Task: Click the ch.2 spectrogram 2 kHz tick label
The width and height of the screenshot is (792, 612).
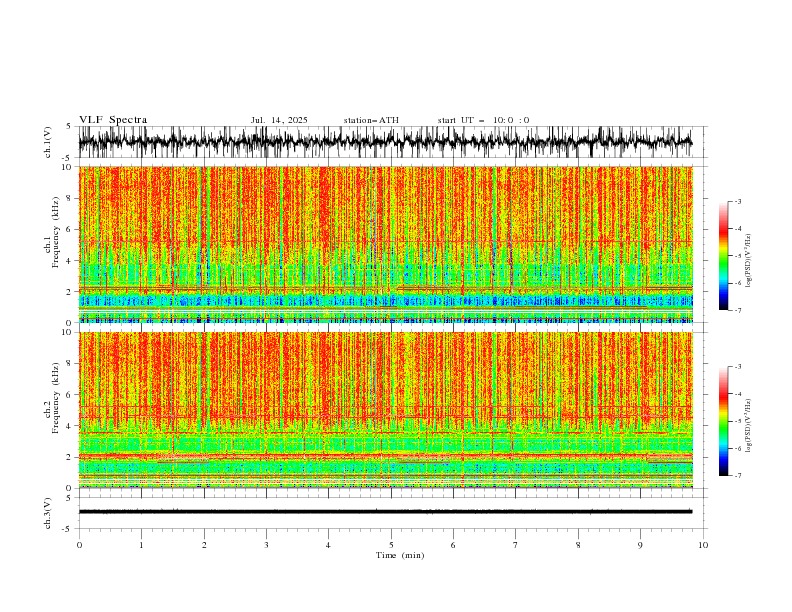Action: point(70,457)
